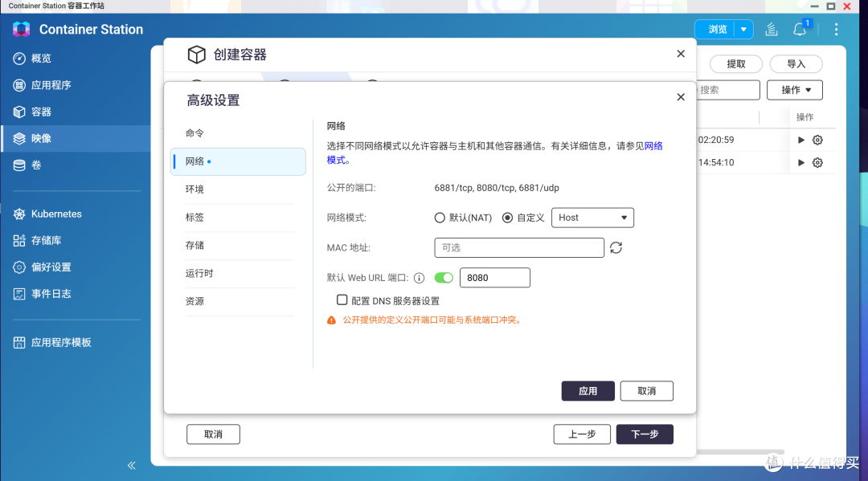Close the 创建容器 dialog
Viewport: 868px width, 481px height.
point(681,54)
